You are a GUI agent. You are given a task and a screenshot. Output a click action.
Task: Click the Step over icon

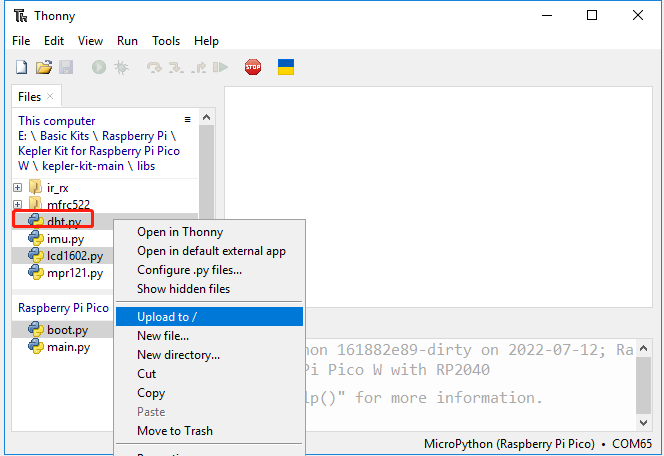coord(154,67)
